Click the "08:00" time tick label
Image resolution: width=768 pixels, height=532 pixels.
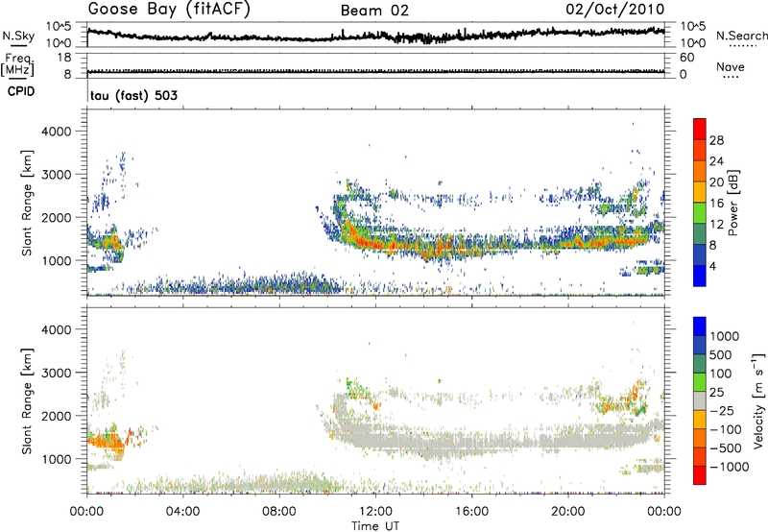[278, 512]
